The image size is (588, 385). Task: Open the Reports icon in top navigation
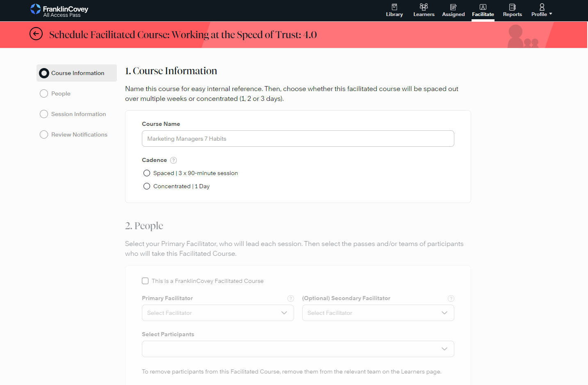click(x=512, y=7)
